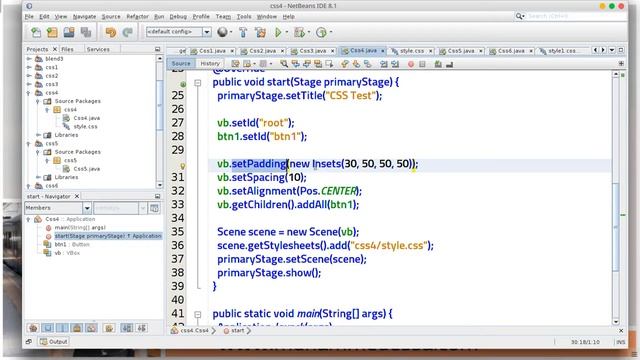Click the Comment icon in editor toolbar
The height and width of the screenshot is (360, 640).
(438, 64)
